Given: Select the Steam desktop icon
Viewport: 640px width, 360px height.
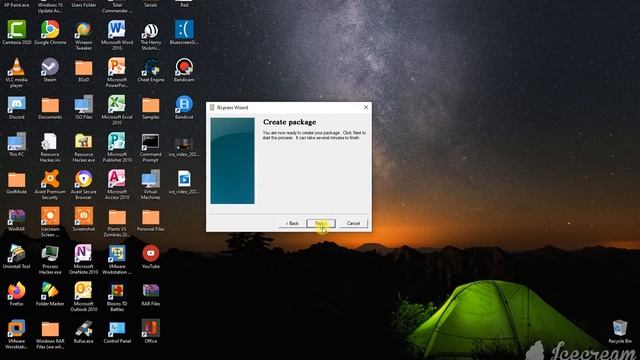Looking at the screenshot, I should [x=50, y=67].
